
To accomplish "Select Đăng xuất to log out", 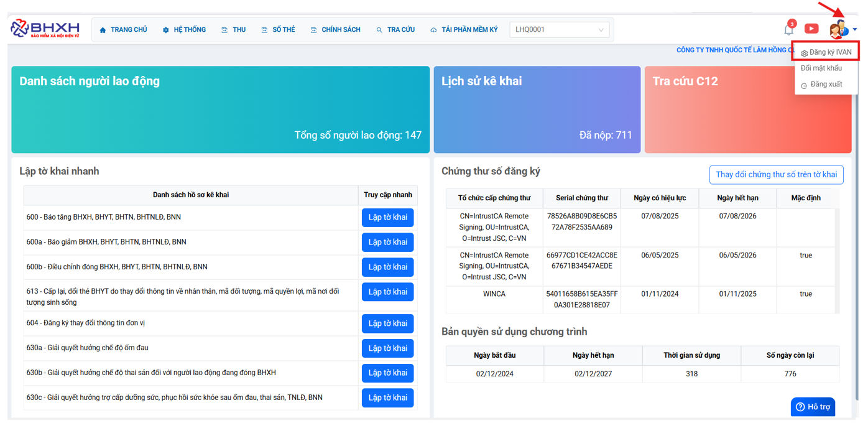I will pyautogui.click(x=826, y=85).
